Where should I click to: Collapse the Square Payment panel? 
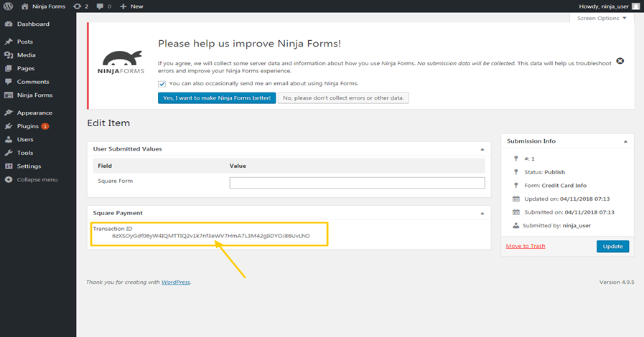pyautogui.click(x=482, y=213)
